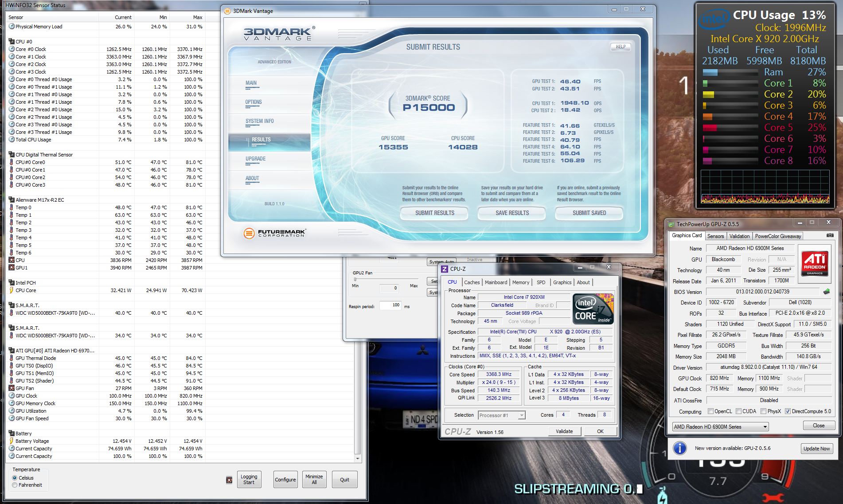Click Logging Start in HWiNFO32
Image resolution: width=843 pixels, height=504 pixels.
pos(249,480)
